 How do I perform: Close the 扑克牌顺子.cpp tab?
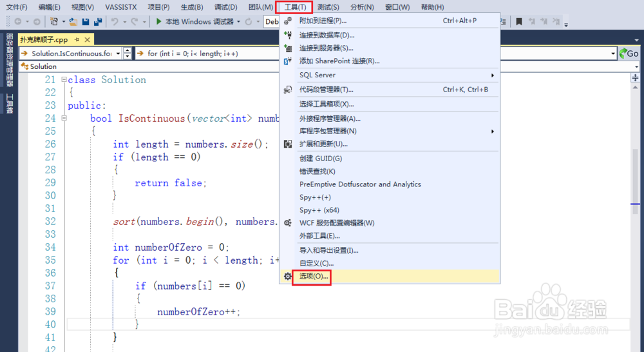[x=87, y=40]
